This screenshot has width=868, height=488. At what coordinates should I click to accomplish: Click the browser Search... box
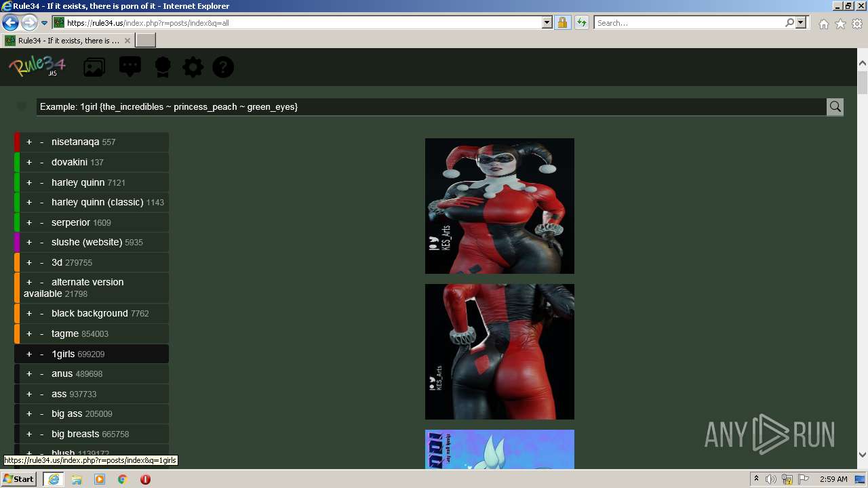click(x=689, y=22)
